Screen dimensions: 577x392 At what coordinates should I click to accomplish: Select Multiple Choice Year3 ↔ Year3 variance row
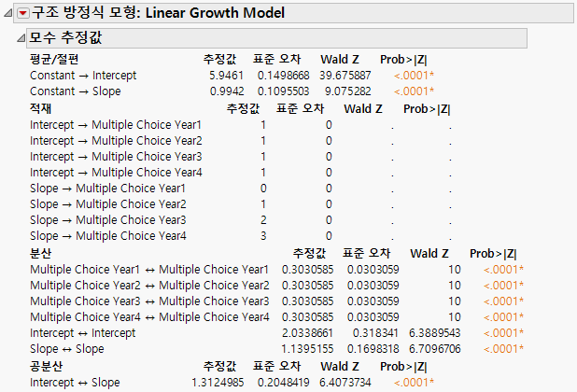click(149, 301)
